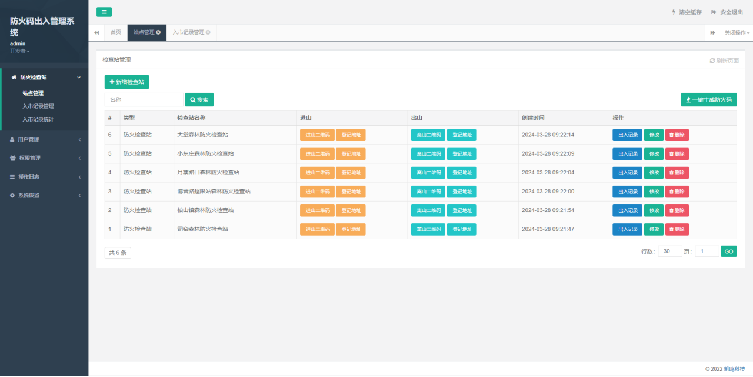The image size is (753, 377).
Task: Expand the 权限管理 sidebar menu
Action: point(44,158)
